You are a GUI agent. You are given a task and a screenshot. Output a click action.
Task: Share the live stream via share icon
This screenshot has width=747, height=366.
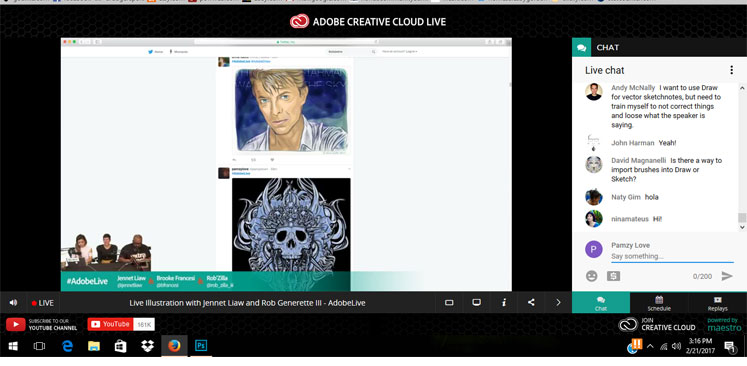[531, 303]
